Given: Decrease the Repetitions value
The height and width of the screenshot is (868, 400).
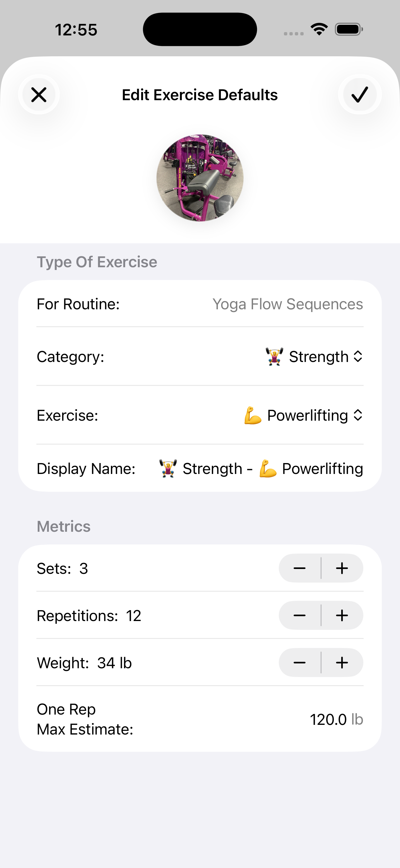Looking at the screenshot, I should point(299,616).
